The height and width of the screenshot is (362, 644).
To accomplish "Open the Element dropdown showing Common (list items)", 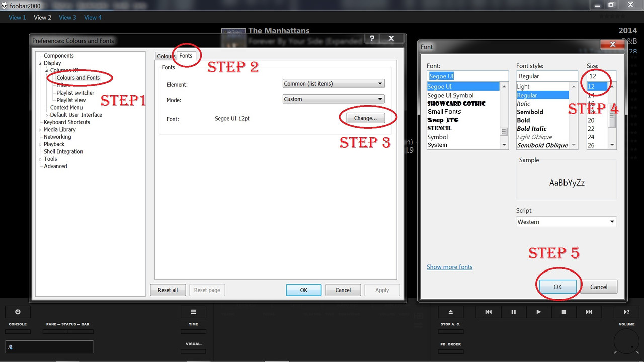I will click(334, 84).
